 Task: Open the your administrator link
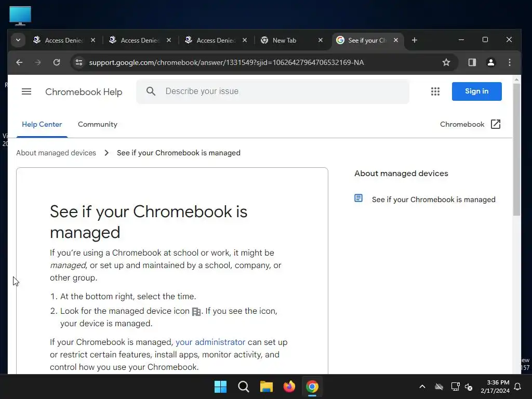210,342
